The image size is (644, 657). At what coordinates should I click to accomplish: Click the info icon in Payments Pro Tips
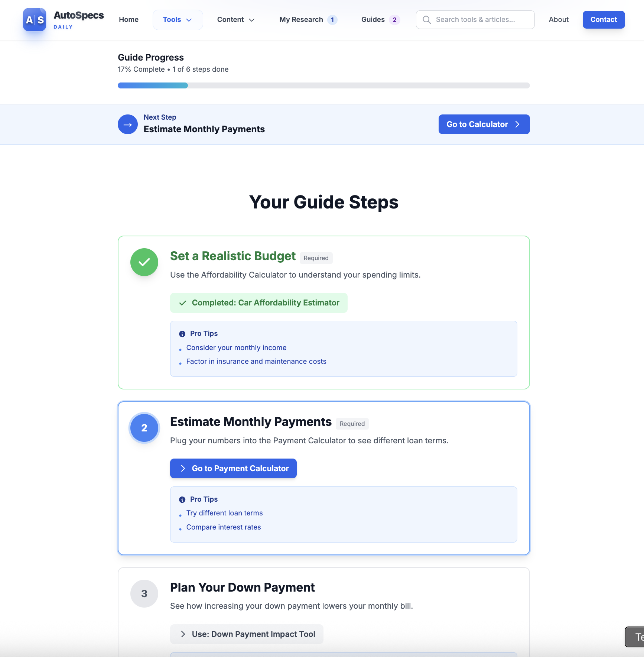pos(182,499)
